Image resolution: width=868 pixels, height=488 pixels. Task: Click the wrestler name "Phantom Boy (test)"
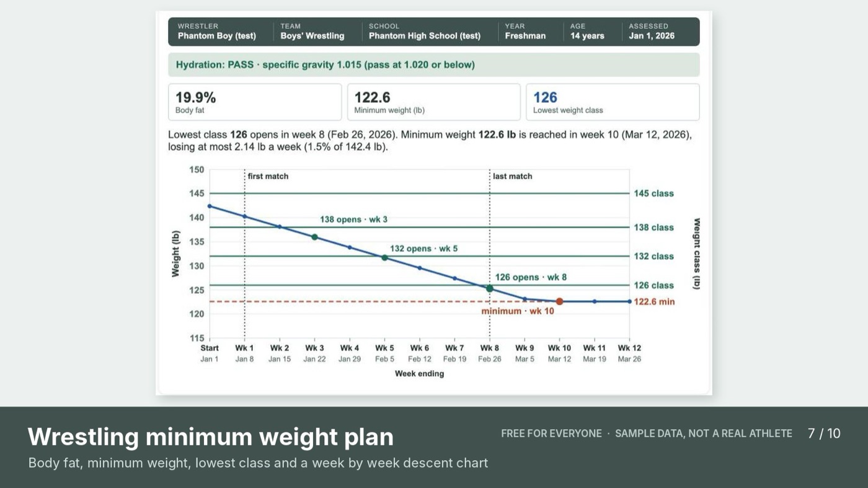(x=217, y=36)
